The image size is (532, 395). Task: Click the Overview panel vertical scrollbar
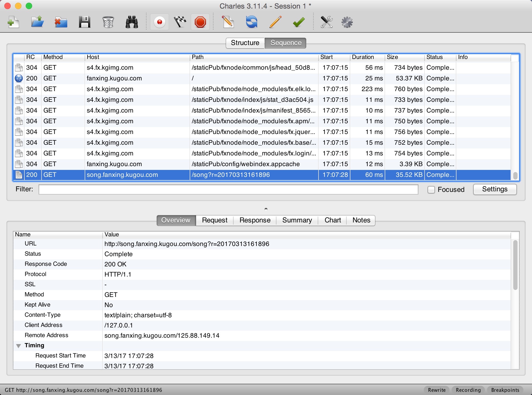click(x=515, y=265)
